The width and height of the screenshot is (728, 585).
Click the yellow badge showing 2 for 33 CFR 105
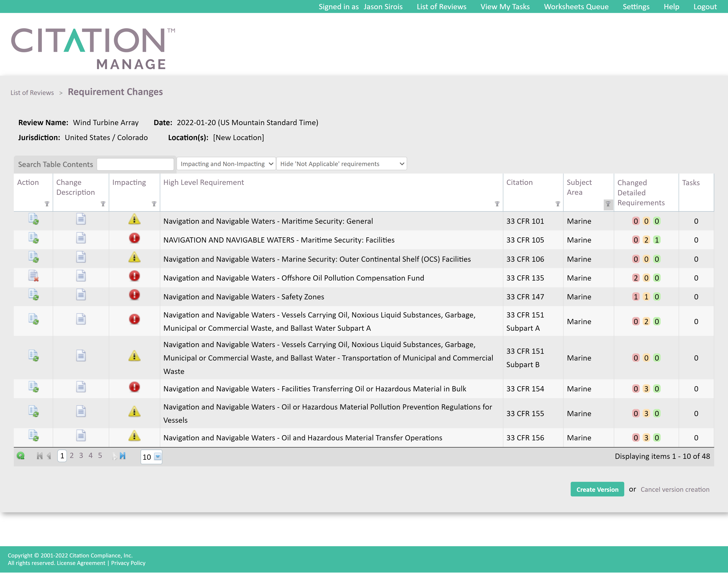(646, 240)
